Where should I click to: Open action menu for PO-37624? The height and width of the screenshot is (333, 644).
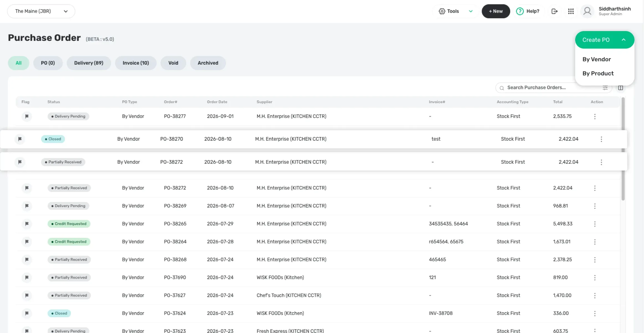[595, 313]
